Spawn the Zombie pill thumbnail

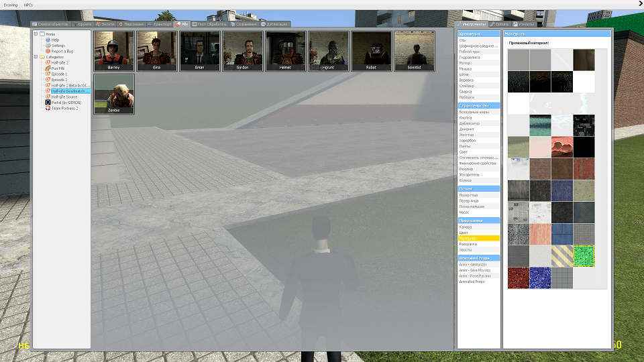click(x=114, y=94)
